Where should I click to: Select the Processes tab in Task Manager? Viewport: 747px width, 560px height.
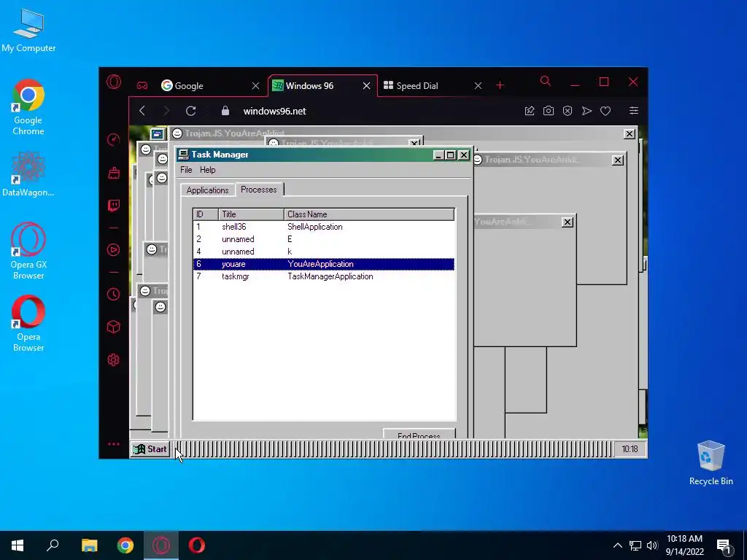click(x=259, y=190)
